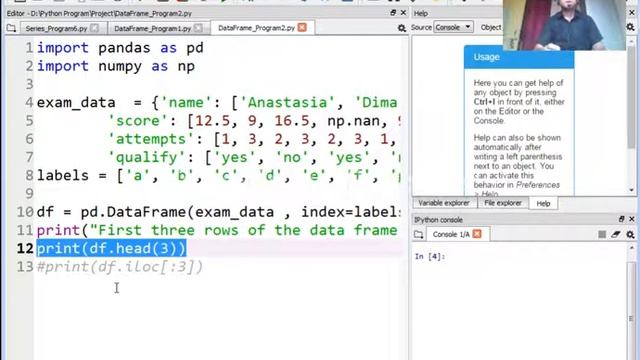Click line number 12 in the gutter
The height and width of the screenshot is (360, 640).
click(25, 248)
